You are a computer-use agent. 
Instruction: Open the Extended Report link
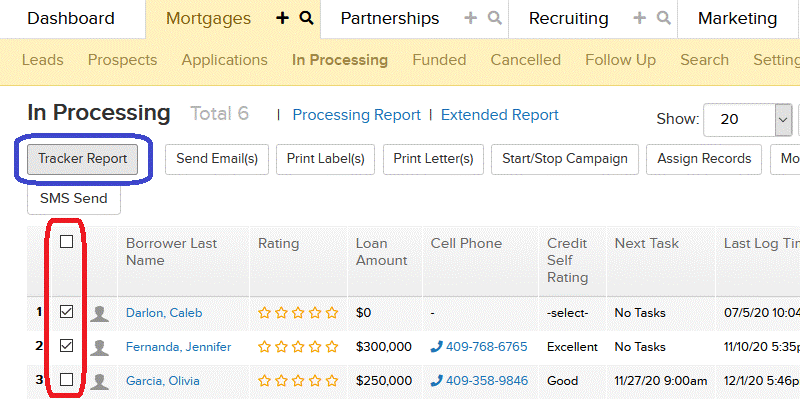pos(500,115)
